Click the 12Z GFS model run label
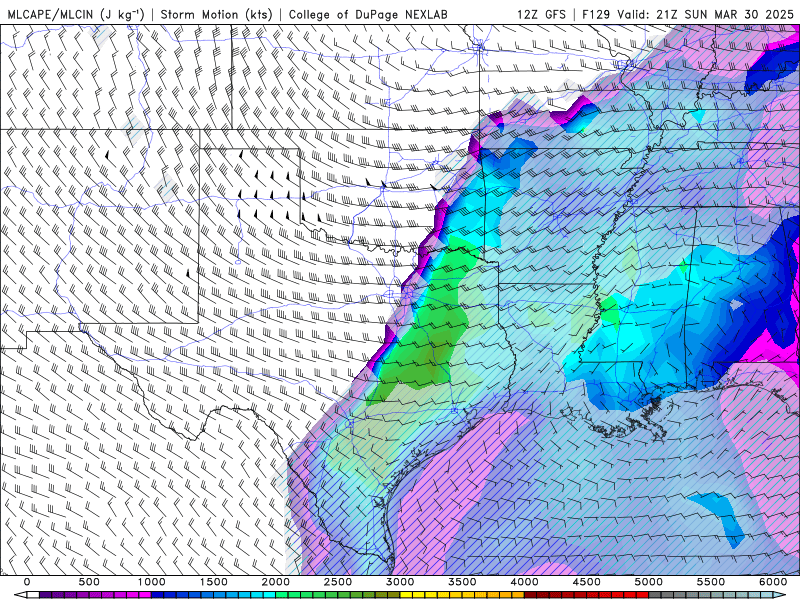 (x=541, y=14)
